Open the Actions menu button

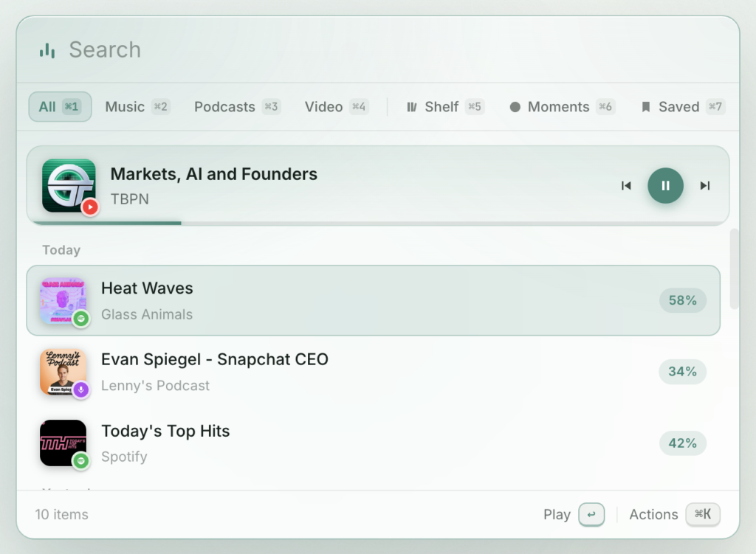pyautogui.click(x=703, y=514)
